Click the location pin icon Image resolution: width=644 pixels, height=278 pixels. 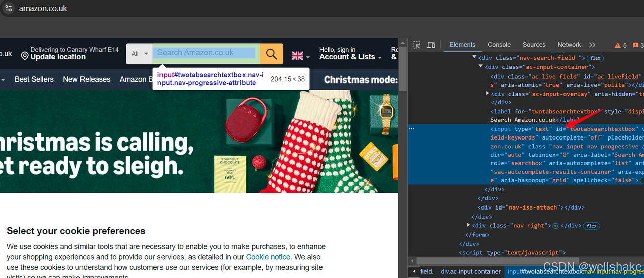(x=25, y=55)
